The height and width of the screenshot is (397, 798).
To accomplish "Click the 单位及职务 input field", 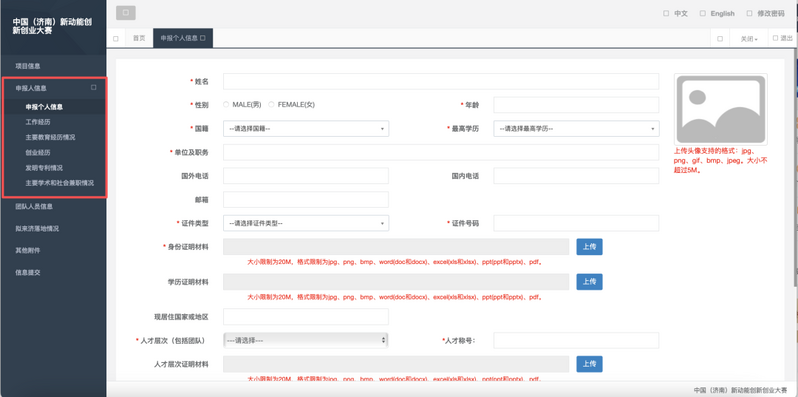I will 441,152.
